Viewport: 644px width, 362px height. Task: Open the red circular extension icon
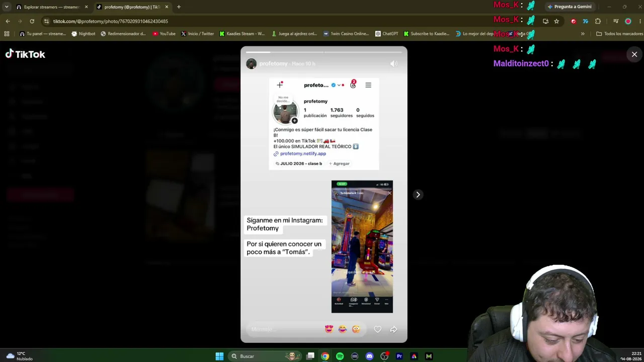[x=573, y=21]
